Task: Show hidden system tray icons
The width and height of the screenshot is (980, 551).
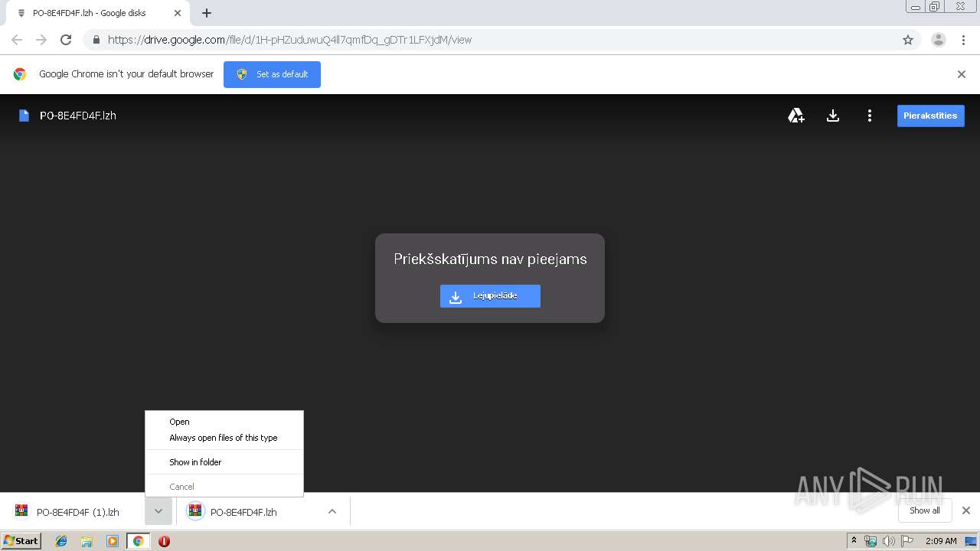Action: [x=854, y=541]
